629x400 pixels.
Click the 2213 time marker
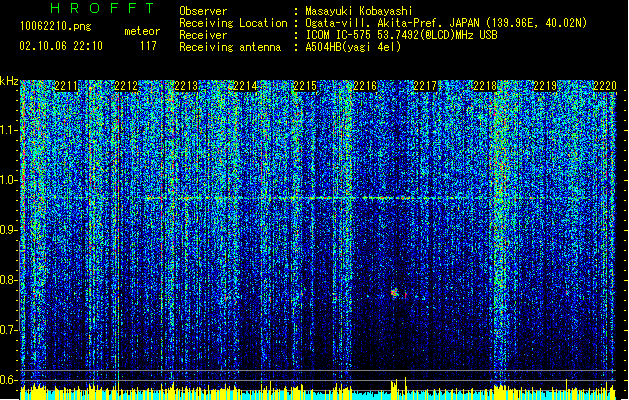click(x=186, y=86)
